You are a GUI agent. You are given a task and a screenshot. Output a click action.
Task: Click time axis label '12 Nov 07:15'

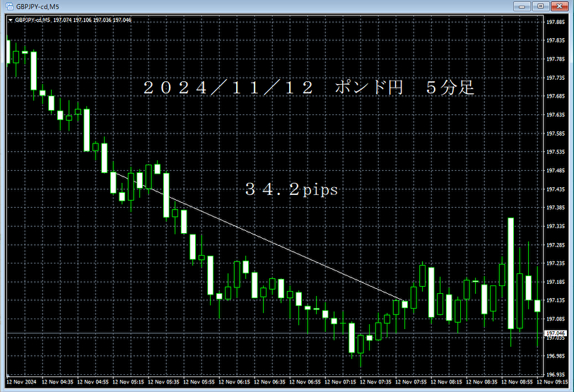point(340,382)
